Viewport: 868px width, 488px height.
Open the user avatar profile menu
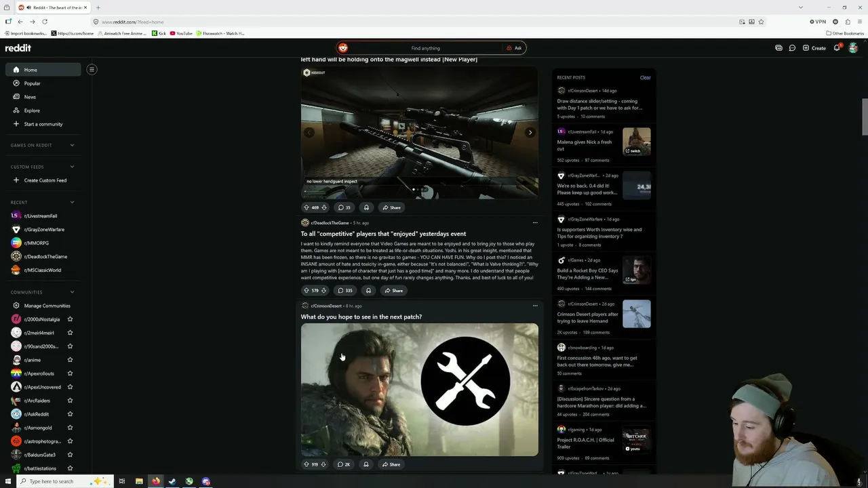point(853,48)
